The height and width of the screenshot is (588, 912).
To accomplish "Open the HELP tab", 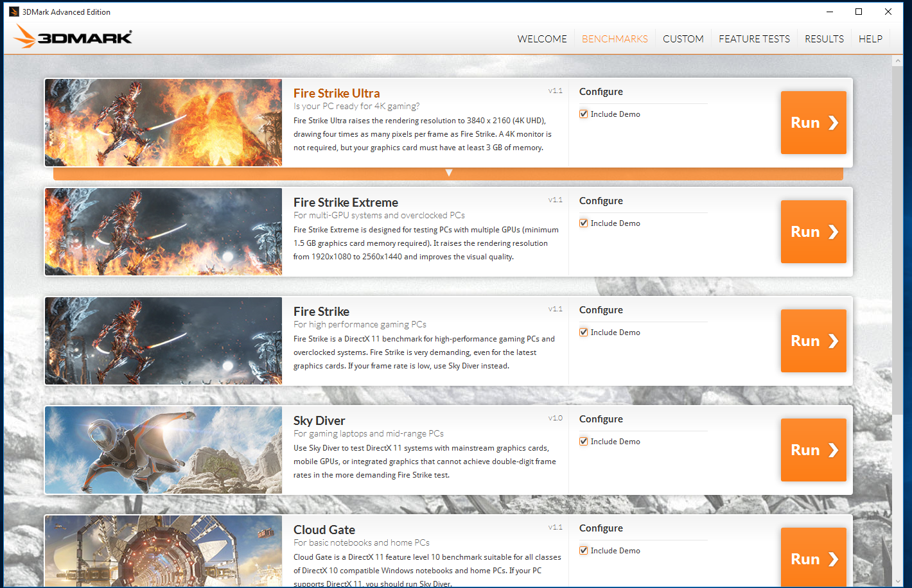I will click(x=870, y=39).
